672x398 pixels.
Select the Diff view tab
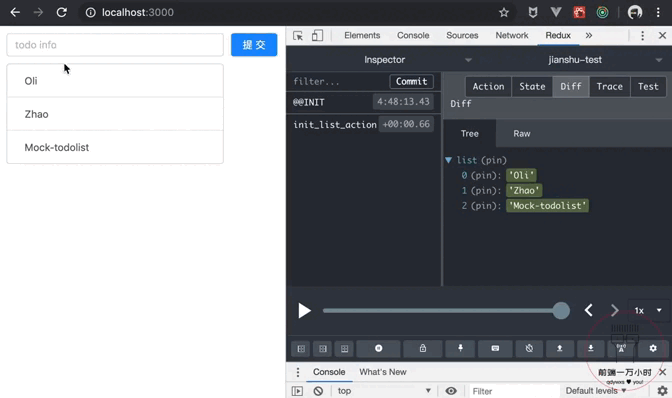click(571, 87)
